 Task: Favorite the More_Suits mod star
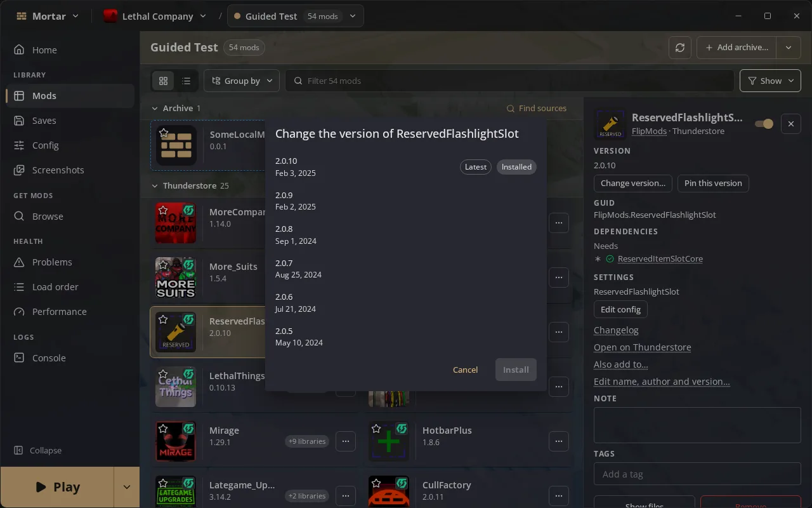[x=164, y=265]
